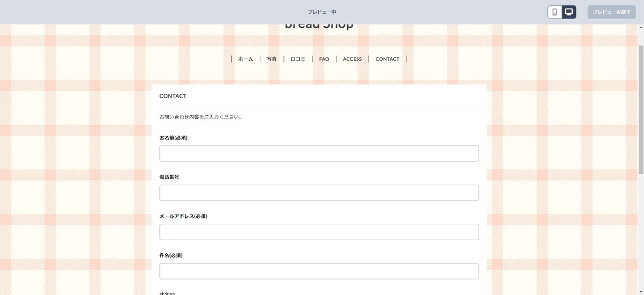Navigate to FAQ page
The image size is (644, 295).
(x=324, y=59)
